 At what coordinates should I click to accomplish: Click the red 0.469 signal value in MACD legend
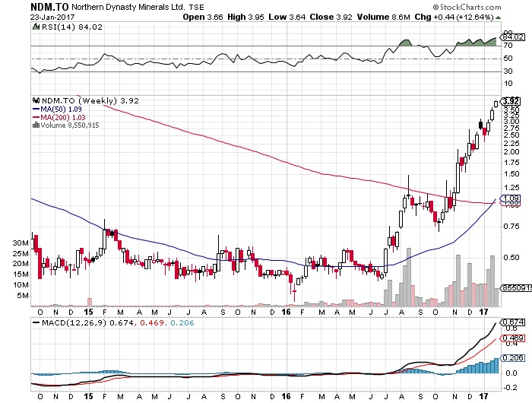(x=150, y=322)
